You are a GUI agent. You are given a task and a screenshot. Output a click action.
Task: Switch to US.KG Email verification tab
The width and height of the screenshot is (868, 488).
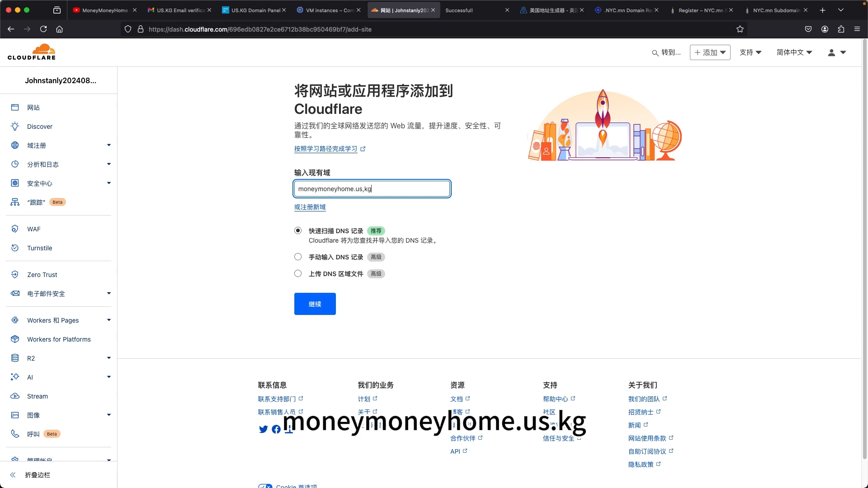180,10
